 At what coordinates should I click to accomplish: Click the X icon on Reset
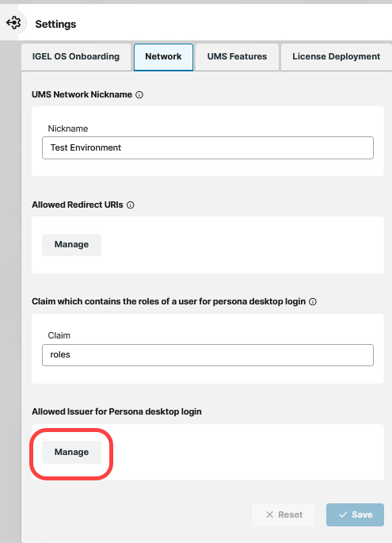(269, 514)
